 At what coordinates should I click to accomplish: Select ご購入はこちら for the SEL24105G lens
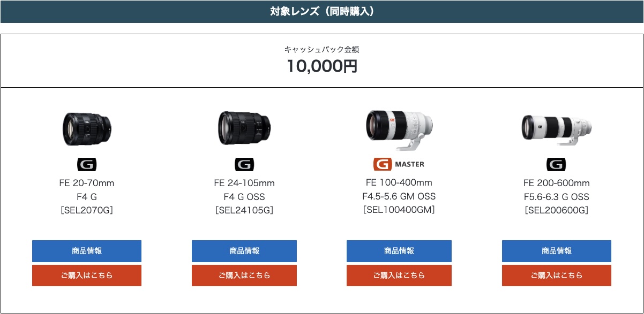(x=244, y=275)
